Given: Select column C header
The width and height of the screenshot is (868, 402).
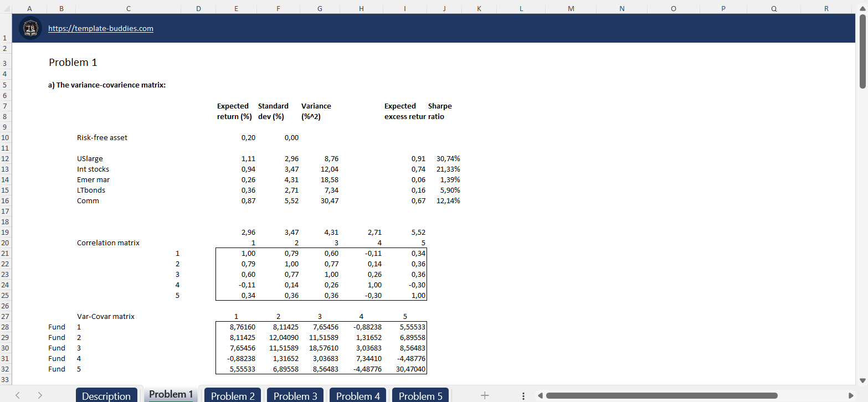Looking at the screenshot, I should click(x=129, y=8).
